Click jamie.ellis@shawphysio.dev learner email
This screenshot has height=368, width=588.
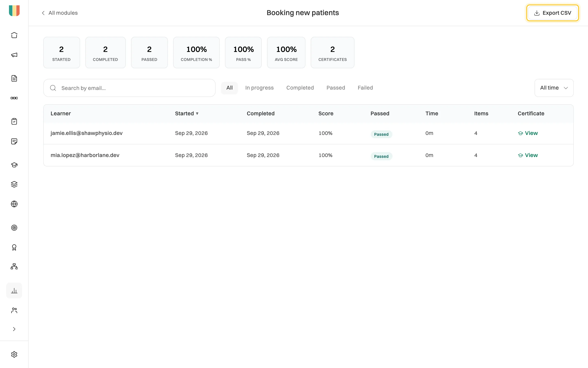[x=87, y=133]
